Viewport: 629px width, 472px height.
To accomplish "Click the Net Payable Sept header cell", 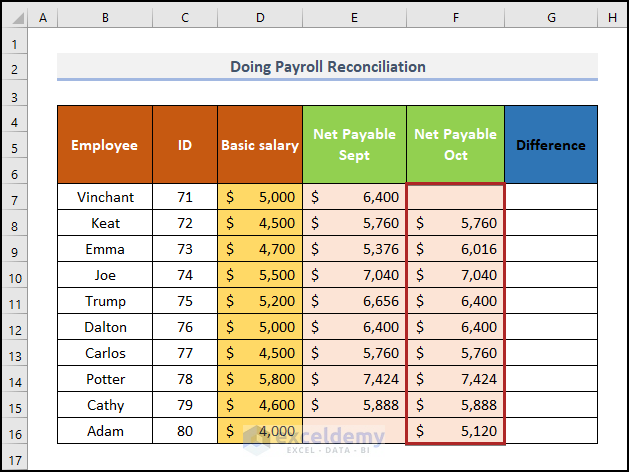I will (354, 145).
